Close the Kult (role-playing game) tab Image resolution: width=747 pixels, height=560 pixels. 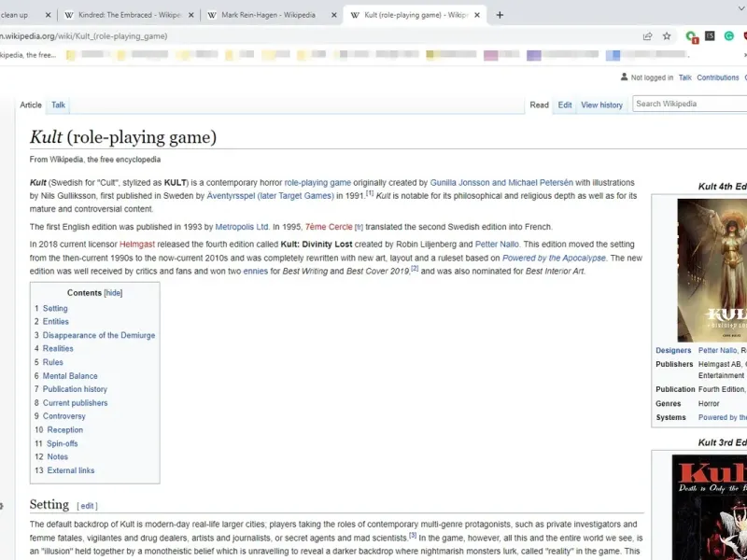pos(477,15)
